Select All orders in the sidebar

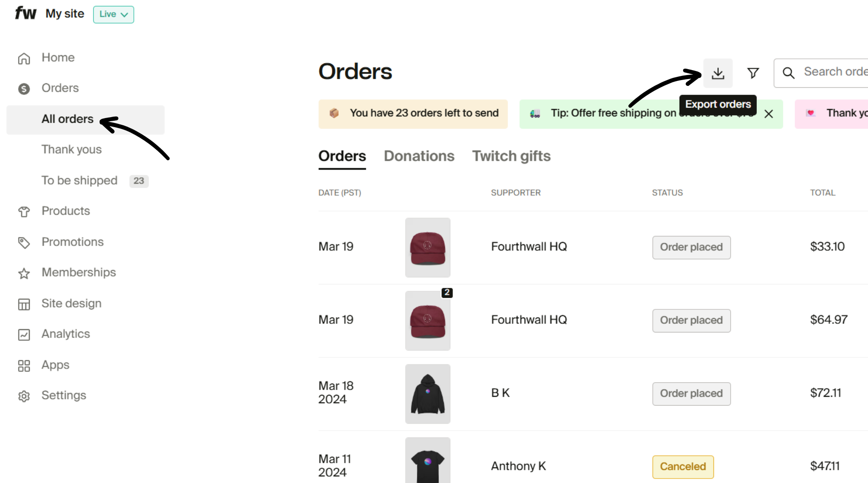click(x=67, y=119)
